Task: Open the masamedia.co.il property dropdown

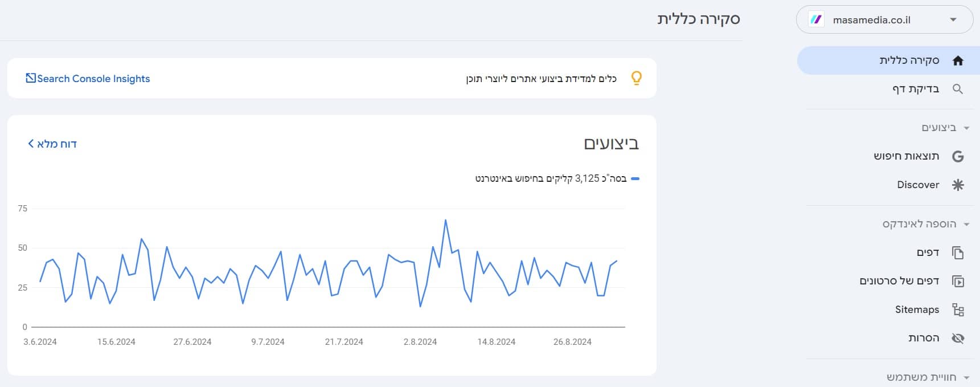Action: point(884,20)
